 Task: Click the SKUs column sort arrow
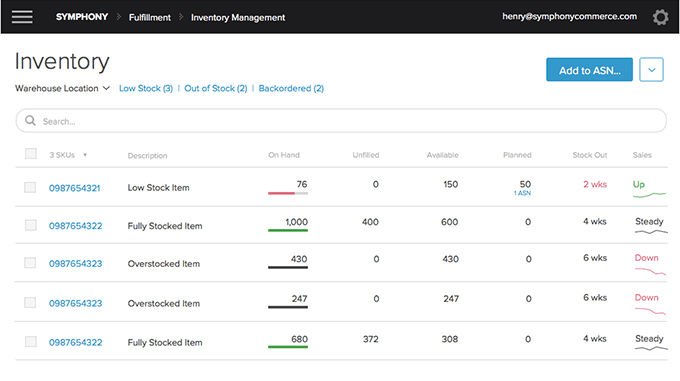[x=85, y=155]
